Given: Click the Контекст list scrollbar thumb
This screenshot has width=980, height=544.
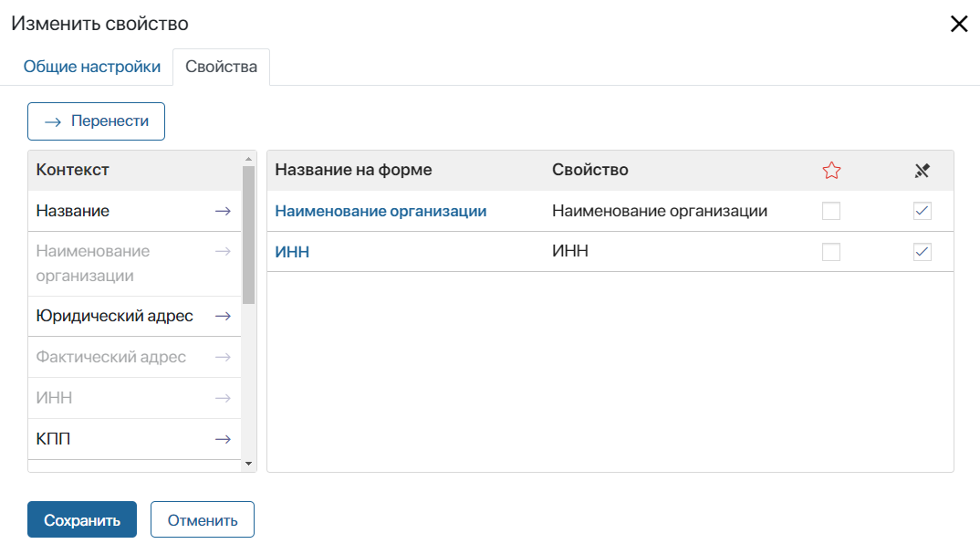Looking at the screenshot, I should [x=249, y=235].
